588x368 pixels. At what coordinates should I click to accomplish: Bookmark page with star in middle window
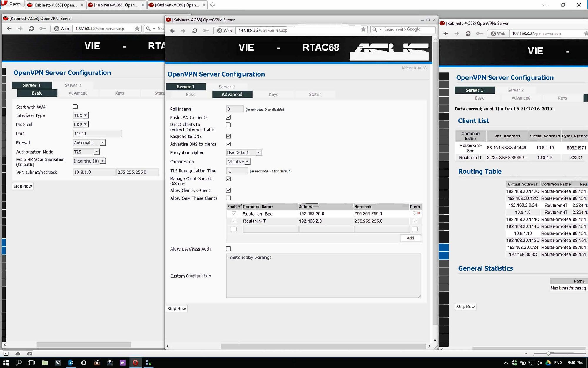[363, 29]
